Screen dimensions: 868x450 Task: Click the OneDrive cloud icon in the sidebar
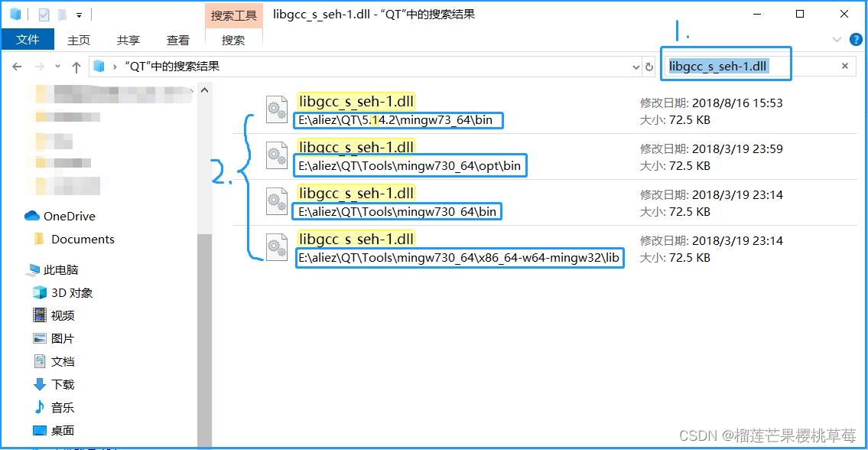32,216
